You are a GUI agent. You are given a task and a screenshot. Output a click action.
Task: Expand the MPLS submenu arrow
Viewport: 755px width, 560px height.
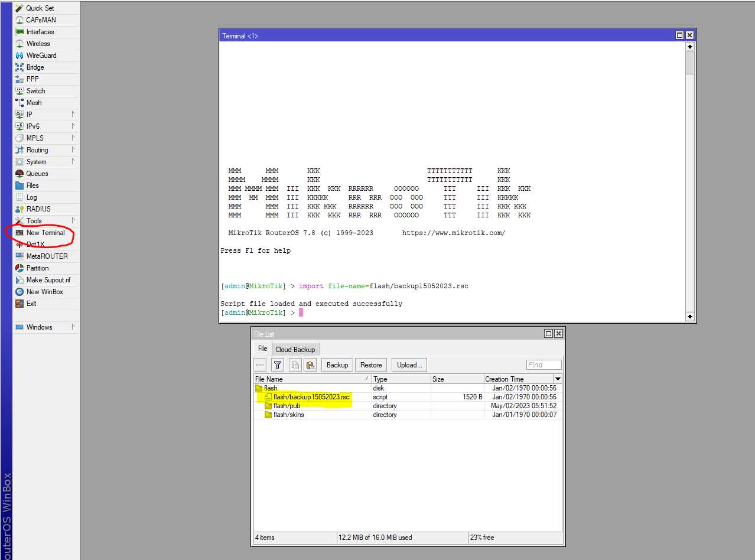73,138
